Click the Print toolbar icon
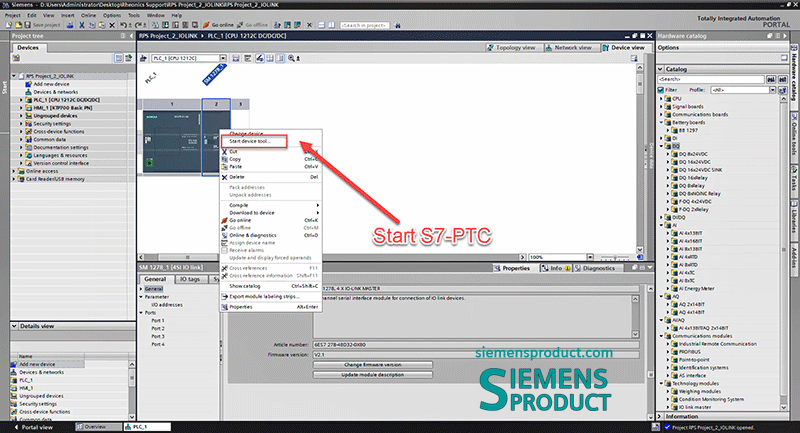The height and width of the screenshot is (433, 800). point(70,24)
